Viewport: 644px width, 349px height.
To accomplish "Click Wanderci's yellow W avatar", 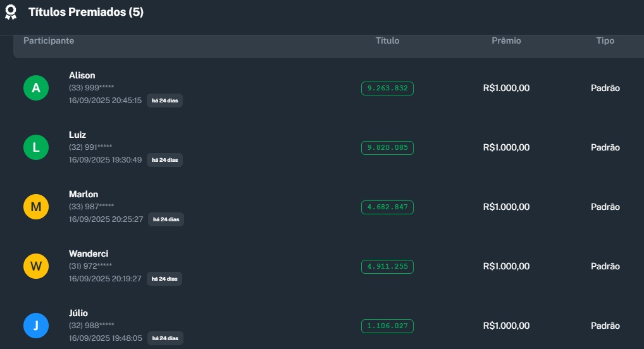I will [36, 266].
